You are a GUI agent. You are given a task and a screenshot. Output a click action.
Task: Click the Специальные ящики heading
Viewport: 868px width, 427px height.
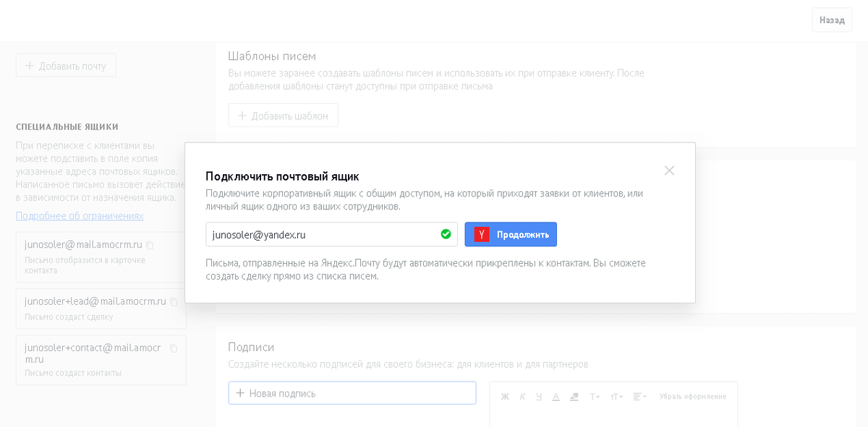tap(67, 126)
